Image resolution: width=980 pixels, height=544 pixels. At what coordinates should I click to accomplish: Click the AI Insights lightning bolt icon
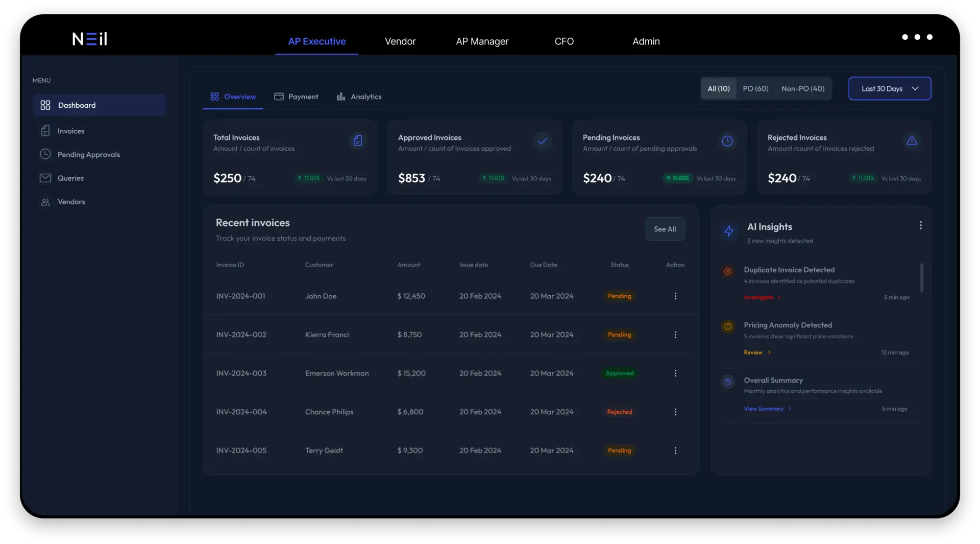729,231
